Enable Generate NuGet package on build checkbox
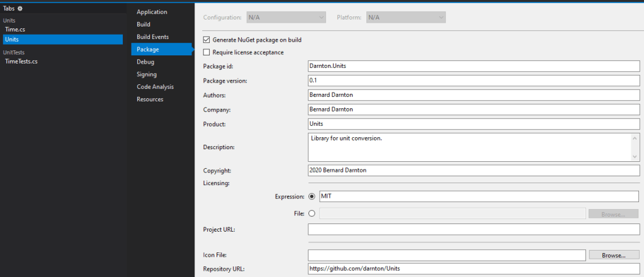The width and height of the screenshot is (644, 277). 206,40
